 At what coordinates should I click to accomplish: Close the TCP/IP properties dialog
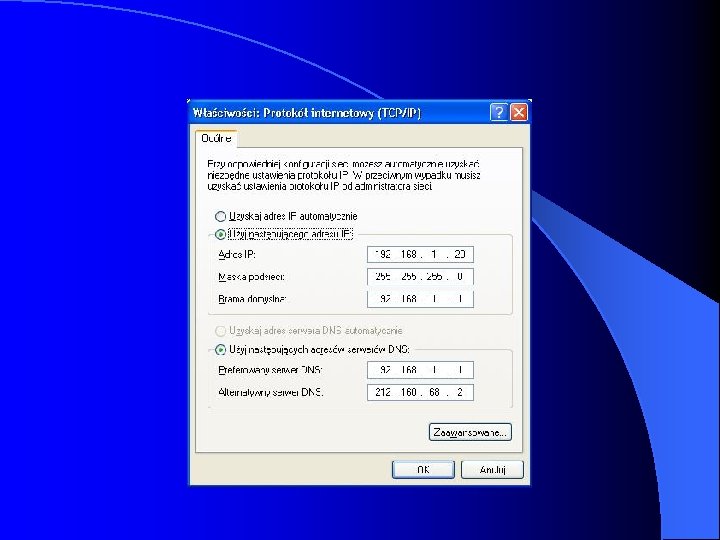pos(519,112)
